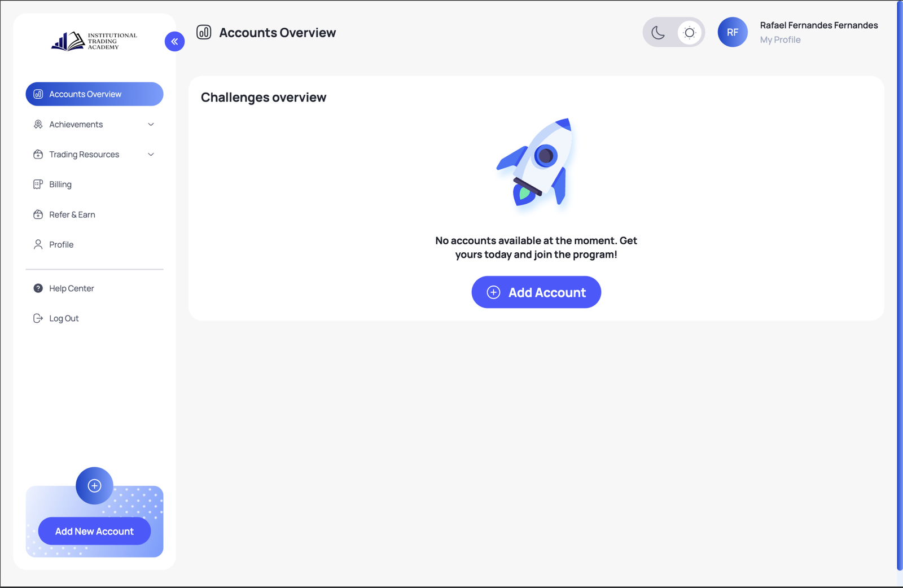Go to the Profile sidebar item

point(62,245)
